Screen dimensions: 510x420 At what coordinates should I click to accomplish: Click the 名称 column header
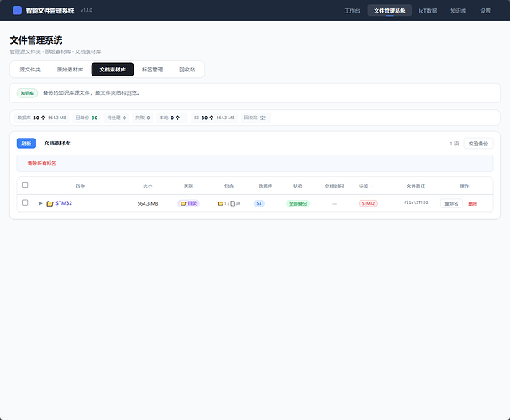80,186
